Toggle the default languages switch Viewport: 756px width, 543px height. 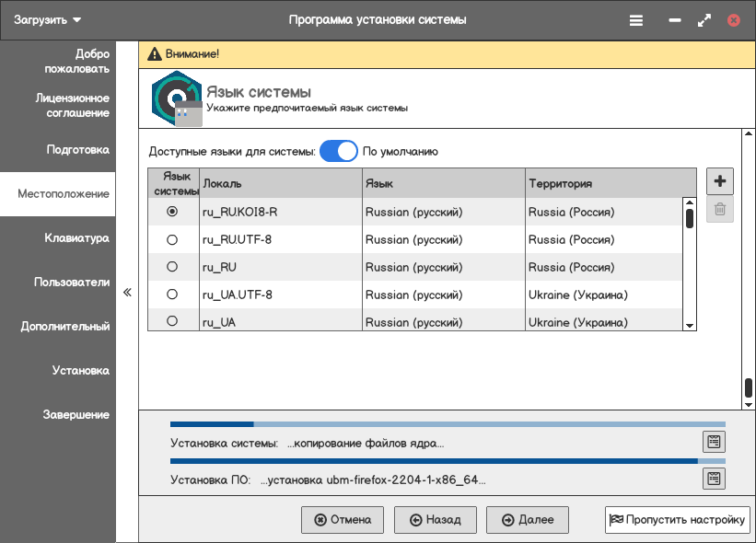tap(338, 152)
